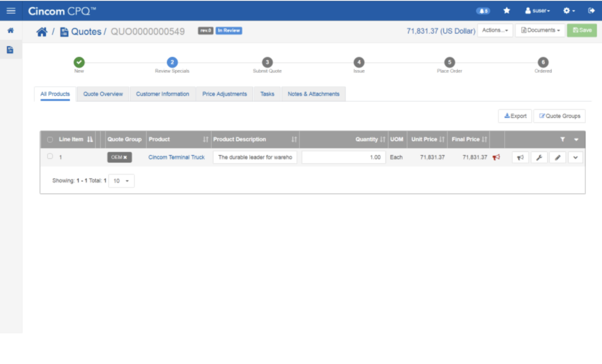This screenshot has width=602, height=364.
Task: Click the row pencil edit button
Action: coord(558,157)
